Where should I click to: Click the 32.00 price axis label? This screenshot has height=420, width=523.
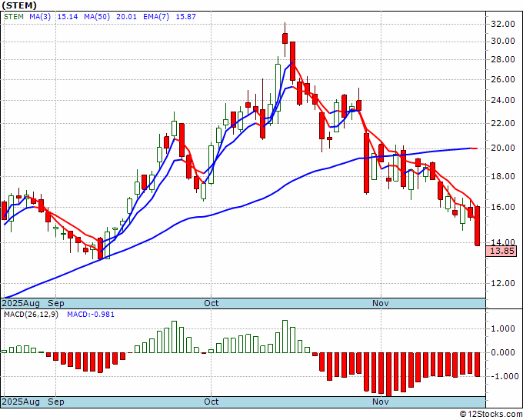pyautogui.click(x=503, y=24)
